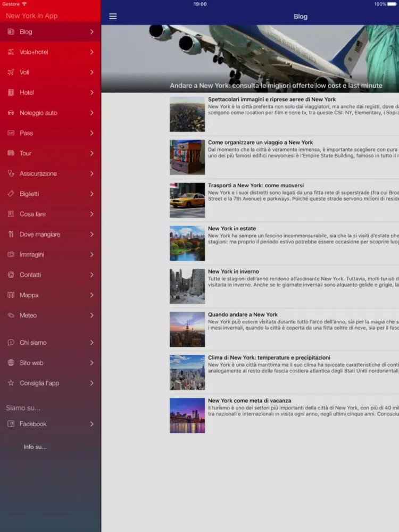The width and height of the screenshot is (399, 532).
Task: Open article Spettacolari immagini e riprese aeree
Action: 284,114
